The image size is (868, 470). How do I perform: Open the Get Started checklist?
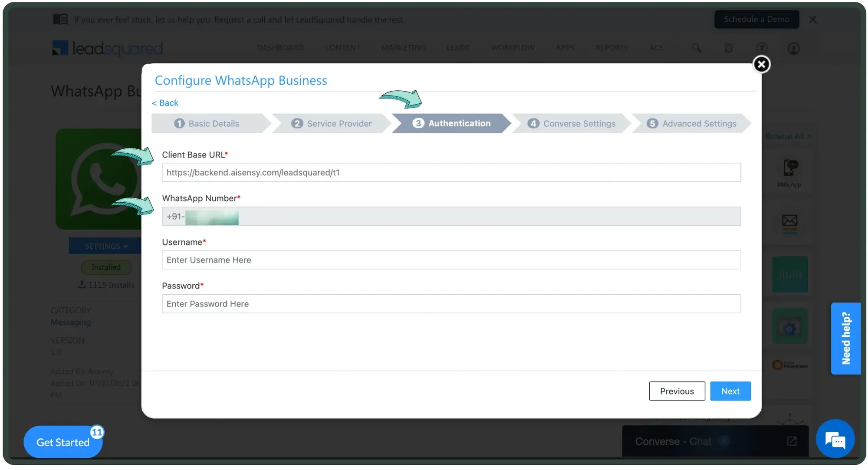63,442
